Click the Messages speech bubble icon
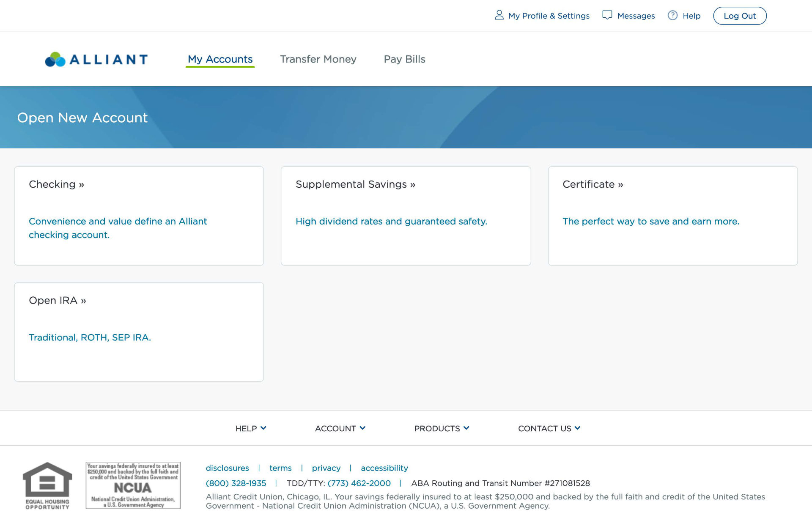 pos(607,15)
